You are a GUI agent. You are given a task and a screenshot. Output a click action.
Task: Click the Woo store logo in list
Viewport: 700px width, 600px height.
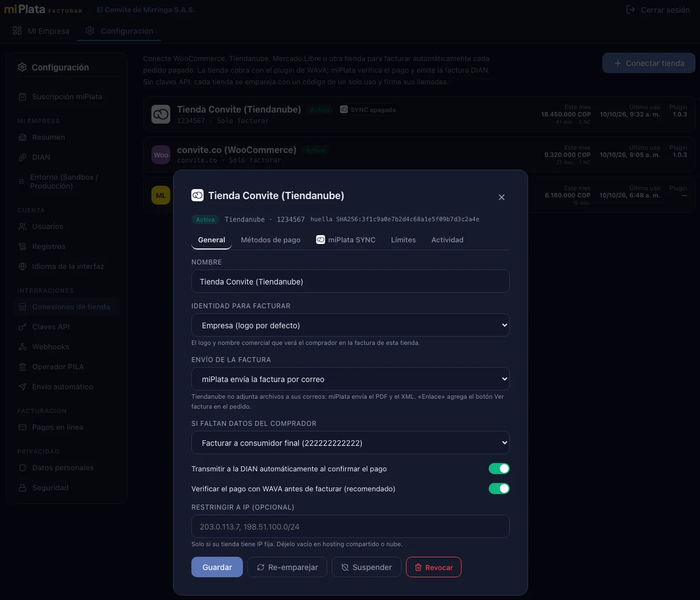pyautogui.click(x=161, y=155)
